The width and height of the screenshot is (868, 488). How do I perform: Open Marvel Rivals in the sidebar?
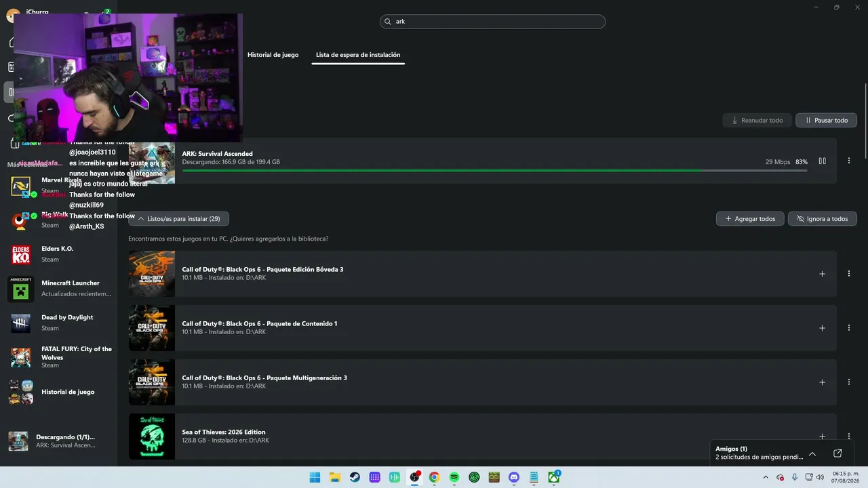tap(60, 185)
